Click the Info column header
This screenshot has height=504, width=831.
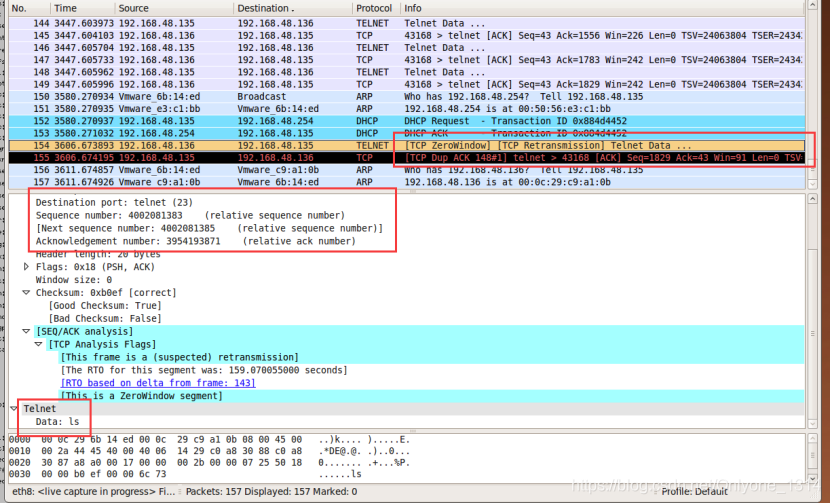tap(603, 8)
